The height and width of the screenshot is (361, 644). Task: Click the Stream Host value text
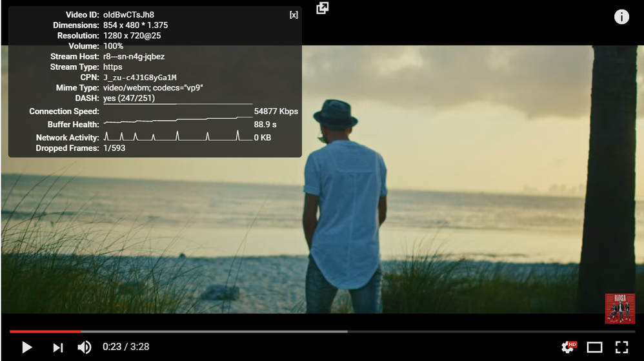[134, 57]
